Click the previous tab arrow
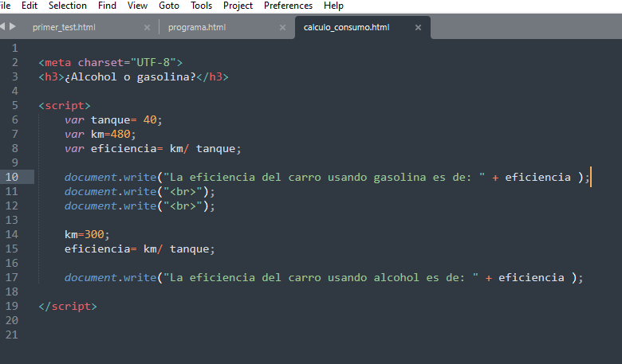The height and width of the screenshot is (364, 622). [x=2, y=26]
